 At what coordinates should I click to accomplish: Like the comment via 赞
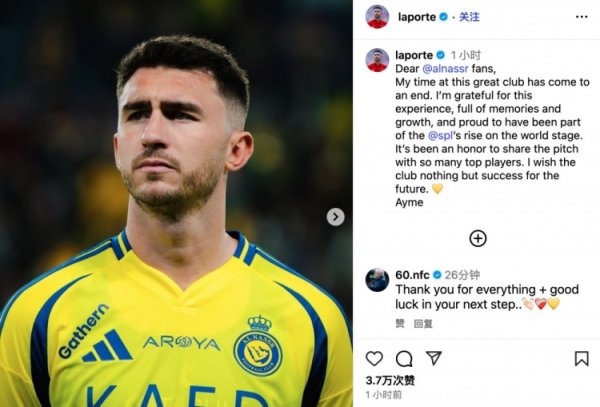(400, 324)
